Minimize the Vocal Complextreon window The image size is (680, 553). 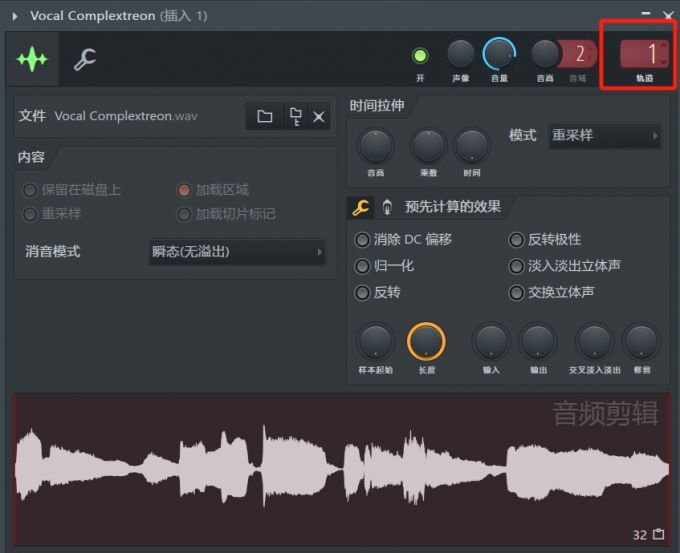[x=646, y=14]
